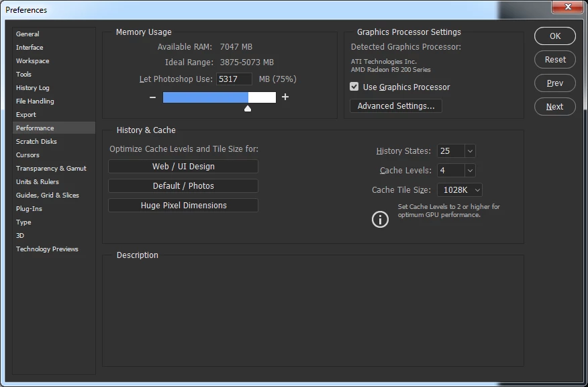Optimize cache for Web / UI Design
Screen dimensions: 588x387
(x=183, y=166)
